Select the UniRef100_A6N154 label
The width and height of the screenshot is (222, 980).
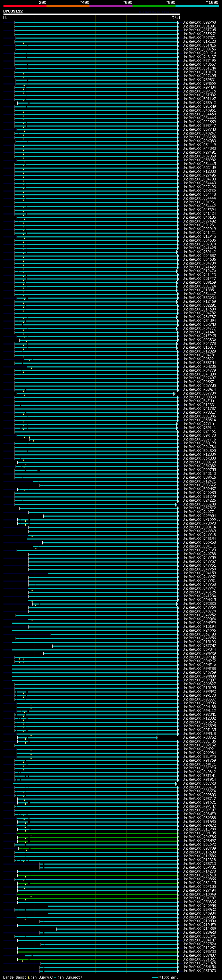[199, 967]
